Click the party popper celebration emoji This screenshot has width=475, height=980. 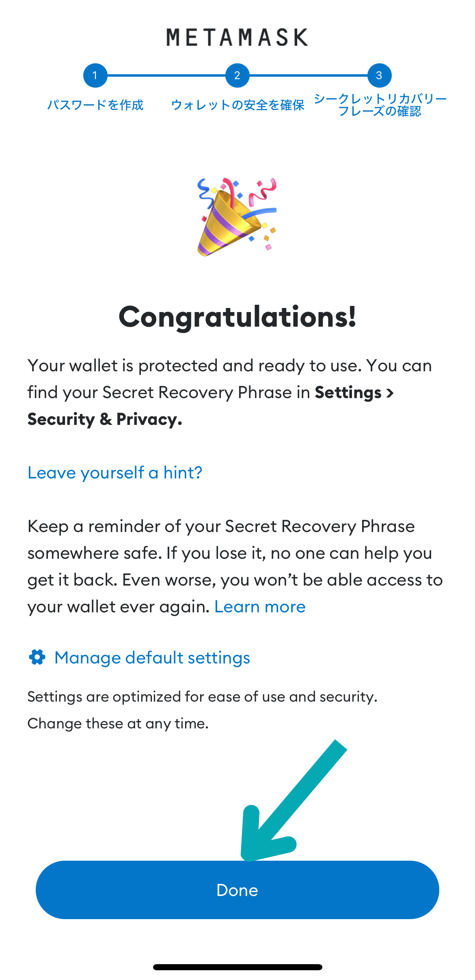pyautogui.click(x=237, y=217)
